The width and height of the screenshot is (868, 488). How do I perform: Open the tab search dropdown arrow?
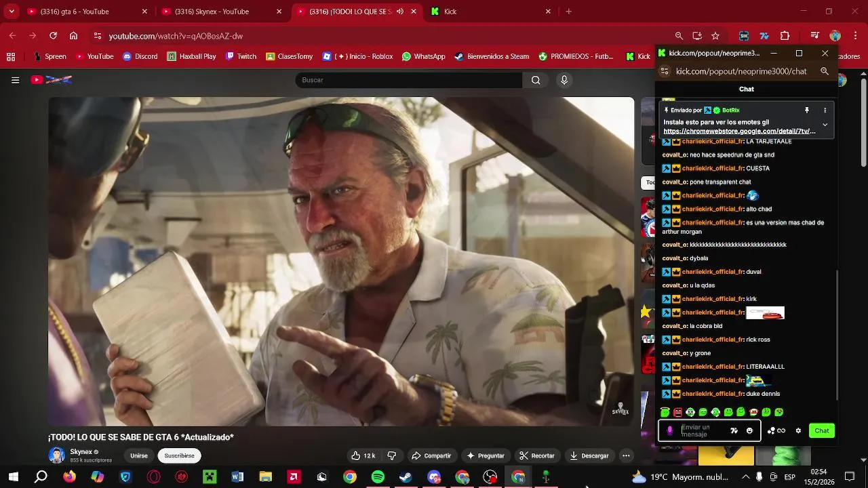tap(11, 12)
